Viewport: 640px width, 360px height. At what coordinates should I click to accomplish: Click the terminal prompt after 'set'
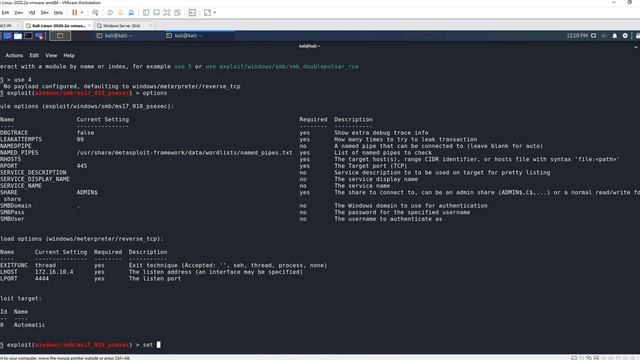point(159,344)
